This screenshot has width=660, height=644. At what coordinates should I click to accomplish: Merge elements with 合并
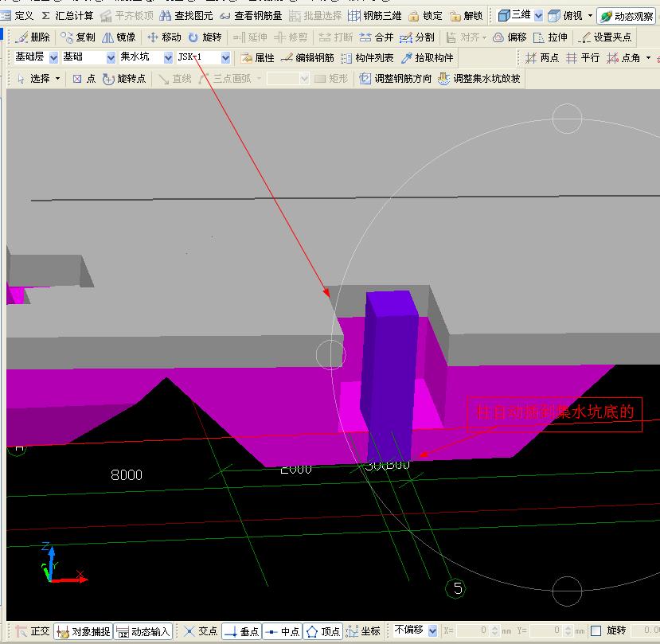tap(377, 37)
